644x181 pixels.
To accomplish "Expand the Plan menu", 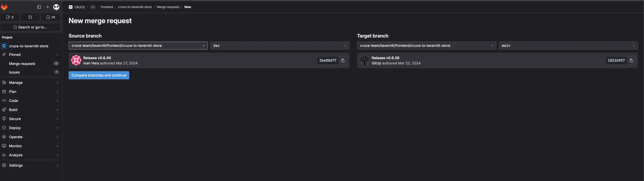I will click(30, 92).
